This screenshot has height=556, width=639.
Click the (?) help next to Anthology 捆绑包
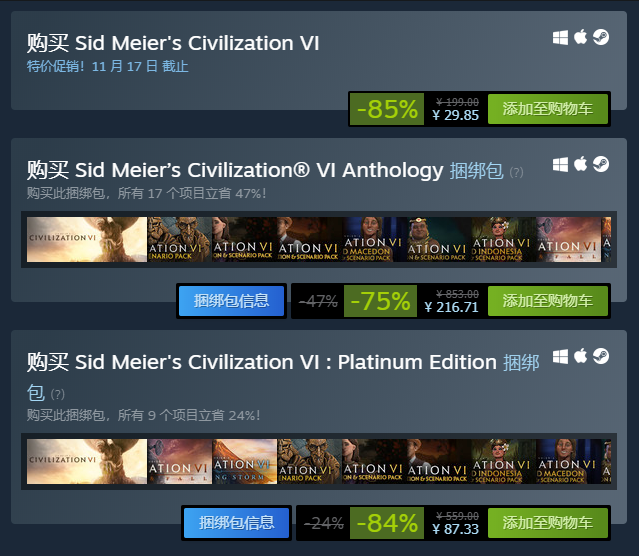(x=516, y=172)
